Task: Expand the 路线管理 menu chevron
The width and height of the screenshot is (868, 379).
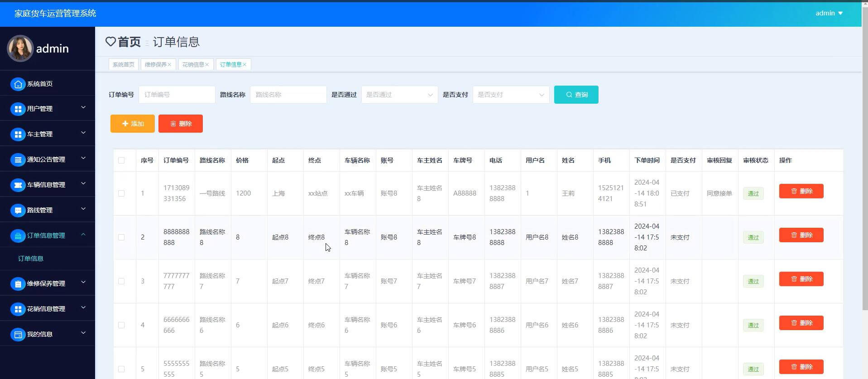Action: click(83, 209)
